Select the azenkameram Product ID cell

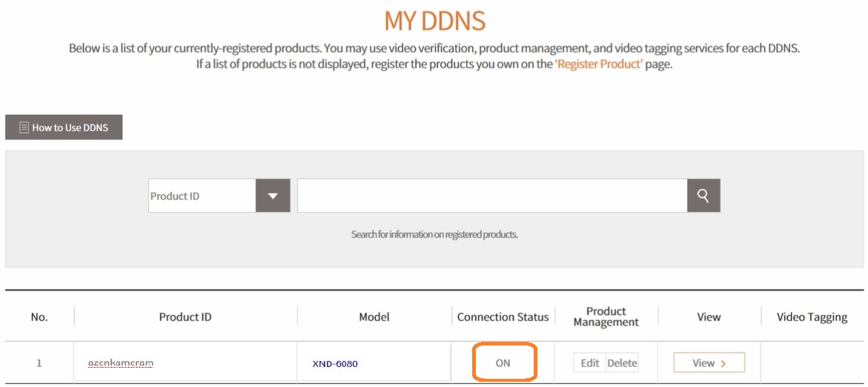185,363
